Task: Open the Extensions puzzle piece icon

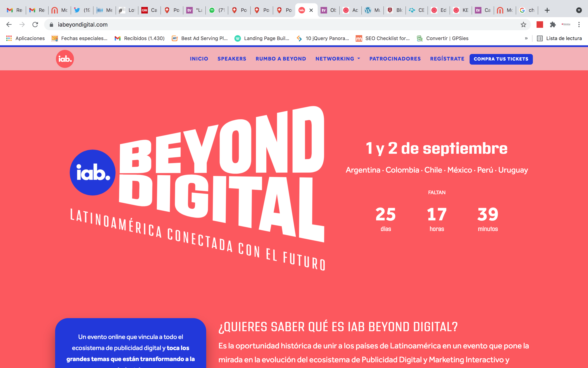Action: [x=553, y=25]
